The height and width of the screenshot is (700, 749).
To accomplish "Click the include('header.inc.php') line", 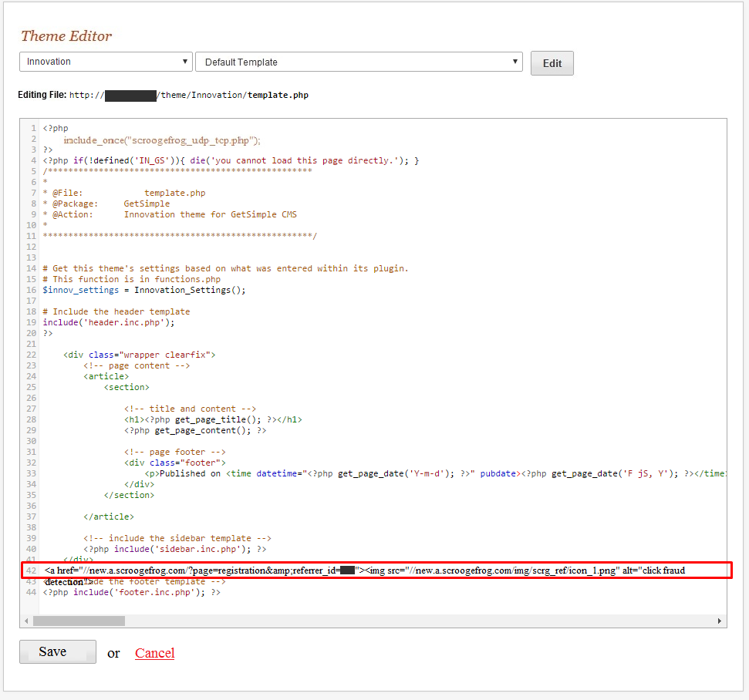I will click(109, 322).
